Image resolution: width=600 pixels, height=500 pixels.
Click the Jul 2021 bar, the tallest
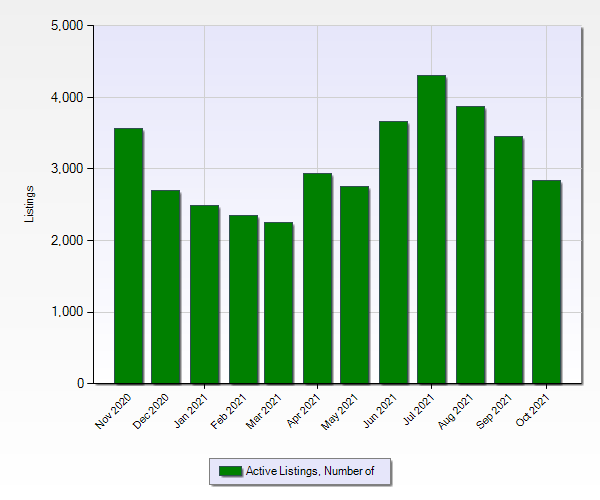pos(431,230)
